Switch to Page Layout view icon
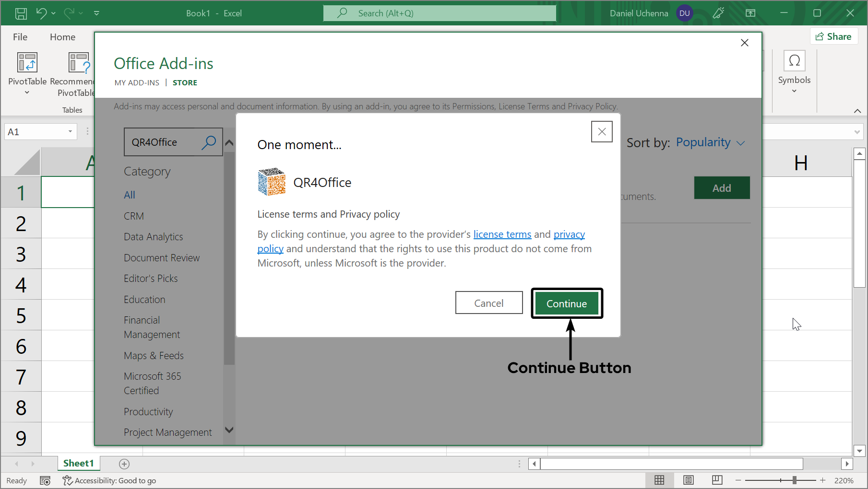Viewport: 868px width, 489px height. click(x=689, y=480)
